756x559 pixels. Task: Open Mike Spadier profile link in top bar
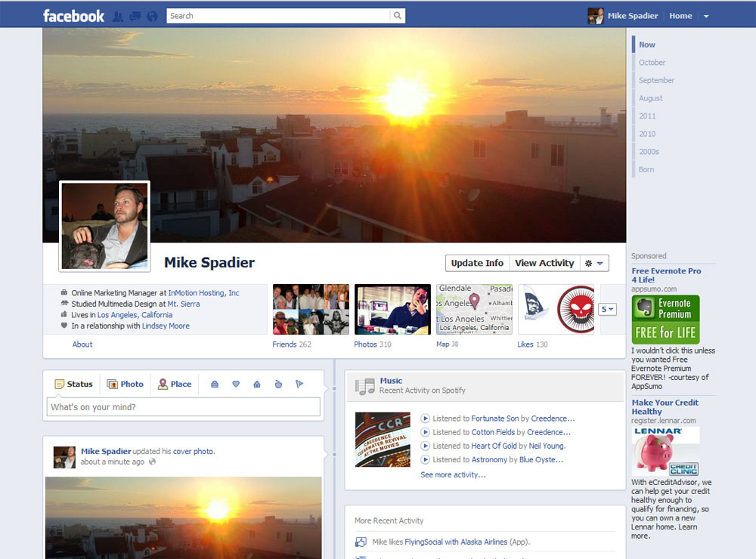click(623, 16)
